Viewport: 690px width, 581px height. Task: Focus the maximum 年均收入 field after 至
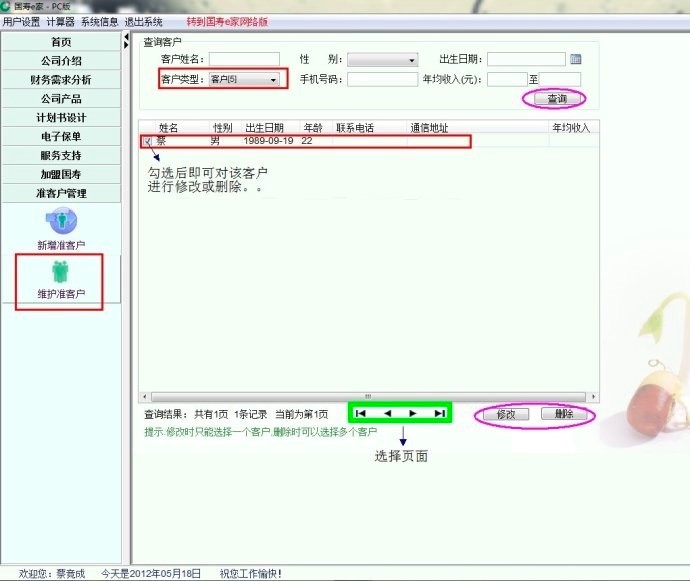pyautogui.click(x=560, y=79)
